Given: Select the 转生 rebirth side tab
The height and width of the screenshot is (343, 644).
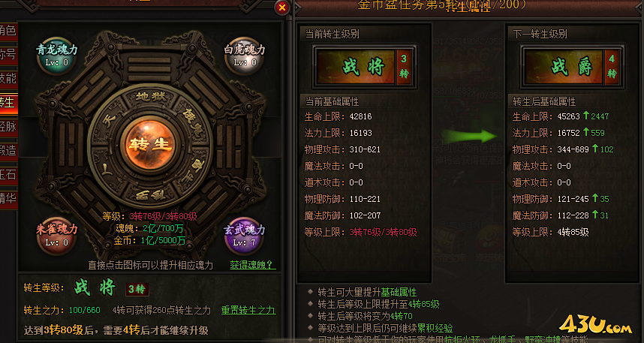Looking at the screenshot, I should pos(8,102).
